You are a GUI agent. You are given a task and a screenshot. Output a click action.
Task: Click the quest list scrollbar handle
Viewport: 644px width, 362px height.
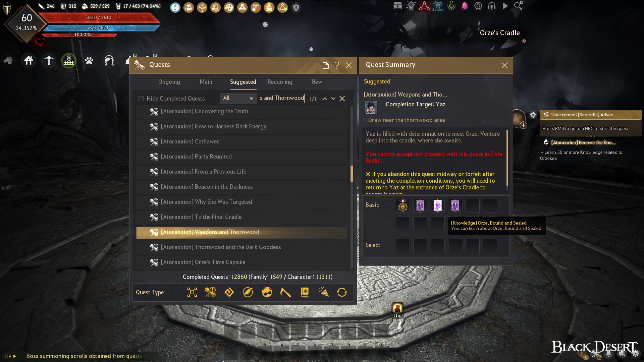coord(352,174)
